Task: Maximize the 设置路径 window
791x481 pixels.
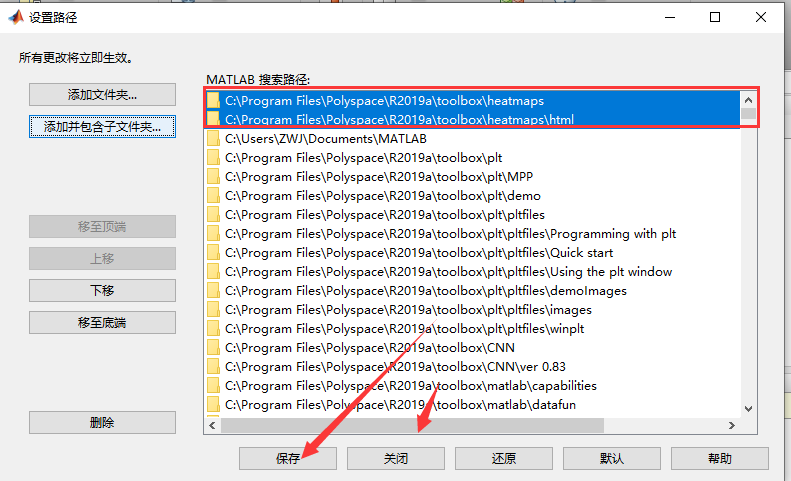Action: point(715,17)
